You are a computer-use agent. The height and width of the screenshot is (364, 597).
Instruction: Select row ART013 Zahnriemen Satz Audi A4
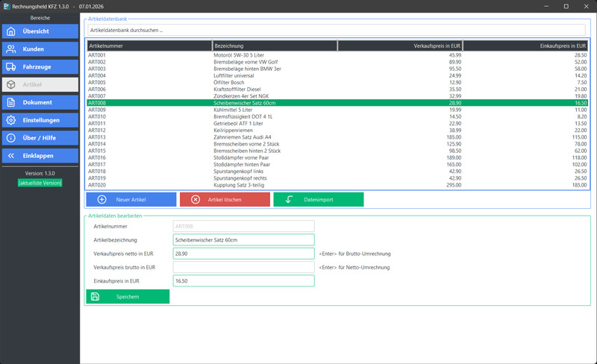coord(337,137)
